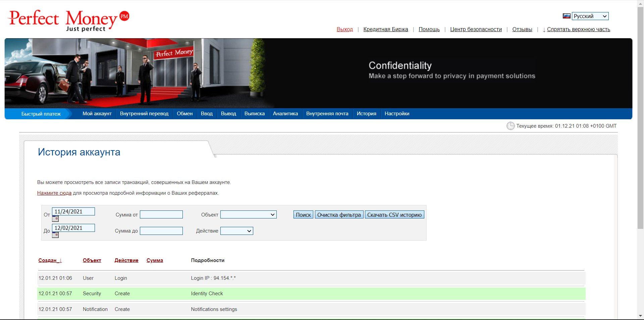Click the Очистка фильтра button

click(x=339, y=215)
